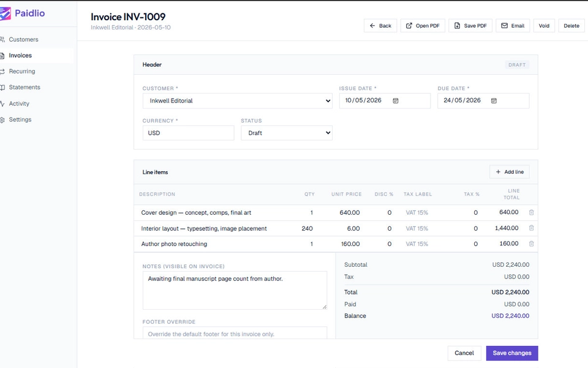Edit Author photo retouching description
The image size is (588, 368).
tap(174, 244)
